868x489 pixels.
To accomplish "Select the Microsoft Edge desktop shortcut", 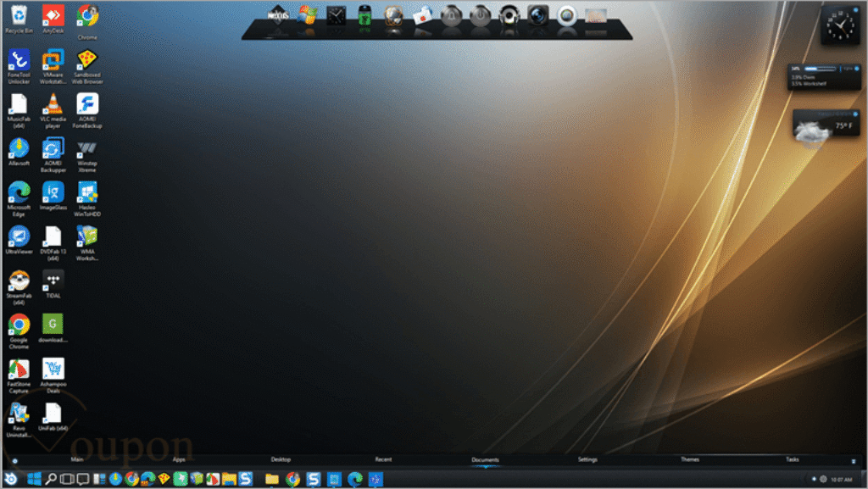I will point(19,199).
